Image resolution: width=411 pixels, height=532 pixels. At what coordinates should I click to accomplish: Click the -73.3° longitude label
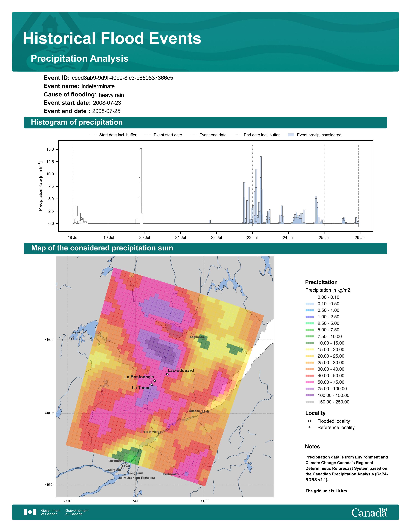click(136, 501)
